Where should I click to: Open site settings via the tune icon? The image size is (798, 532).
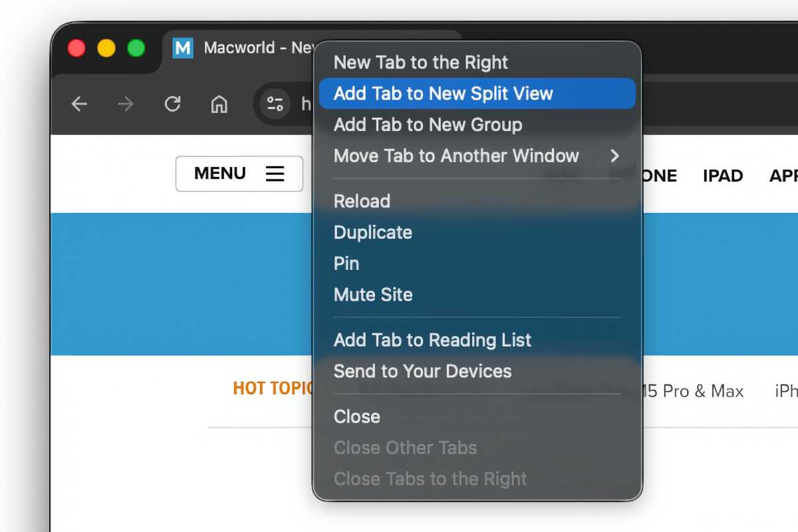(274, 104)
